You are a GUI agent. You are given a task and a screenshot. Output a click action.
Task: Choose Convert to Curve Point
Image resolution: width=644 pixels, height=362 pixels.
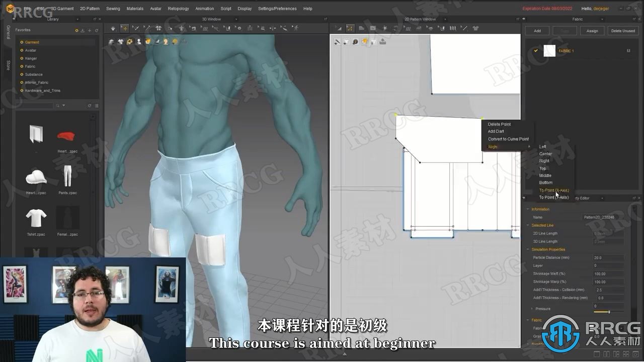point(508,139)
